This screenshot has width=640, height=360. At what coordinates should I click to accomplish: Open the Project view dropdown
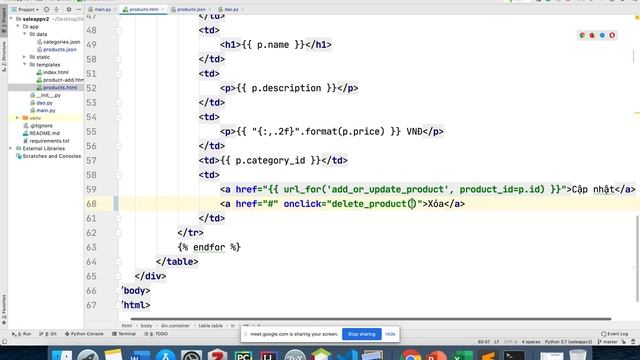[26, 9]
